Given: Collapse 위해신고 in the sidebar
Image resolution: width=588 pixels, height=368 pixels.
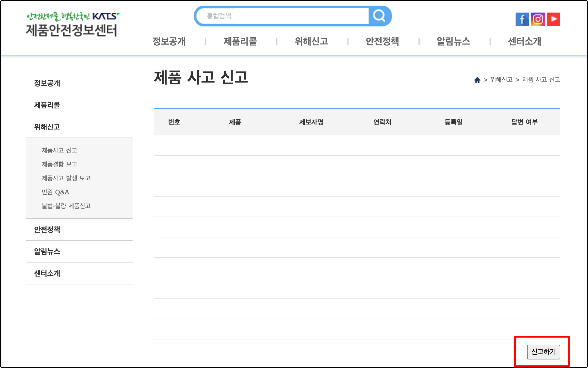Looking at the screenshot, I should coord(79,127).
